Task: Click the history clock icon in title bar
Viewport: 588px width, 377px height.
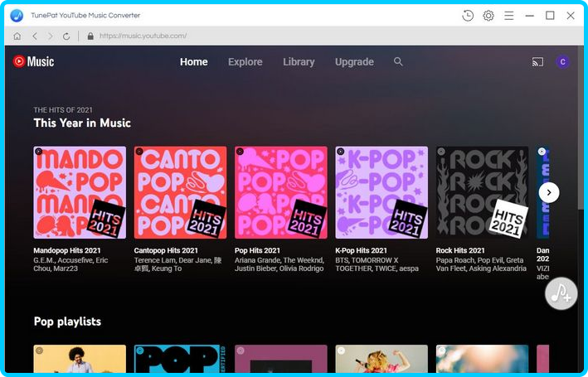Action: 468,16
